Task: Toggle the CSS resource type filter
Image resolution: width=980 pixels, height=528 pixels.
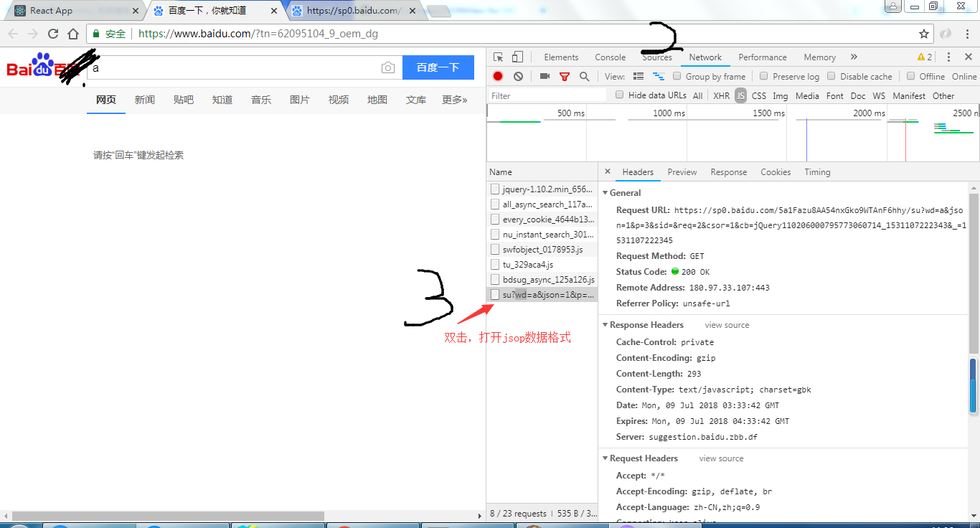Action: 759,96
